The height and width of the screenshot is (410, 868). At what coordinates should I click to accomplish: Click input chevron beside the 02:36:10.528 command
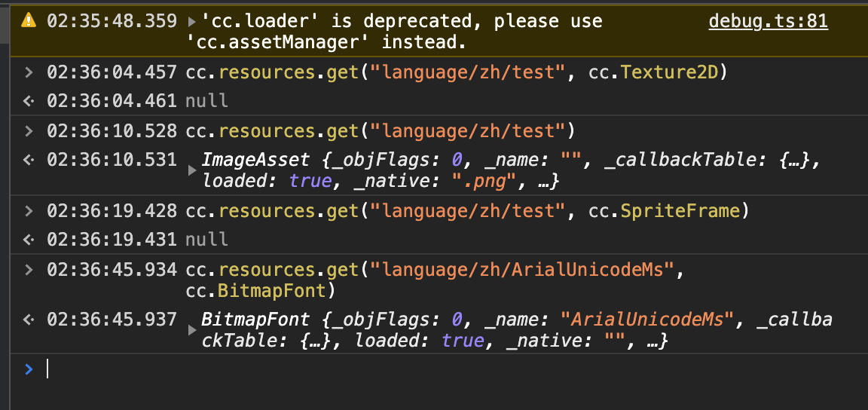tap(29, 131)
